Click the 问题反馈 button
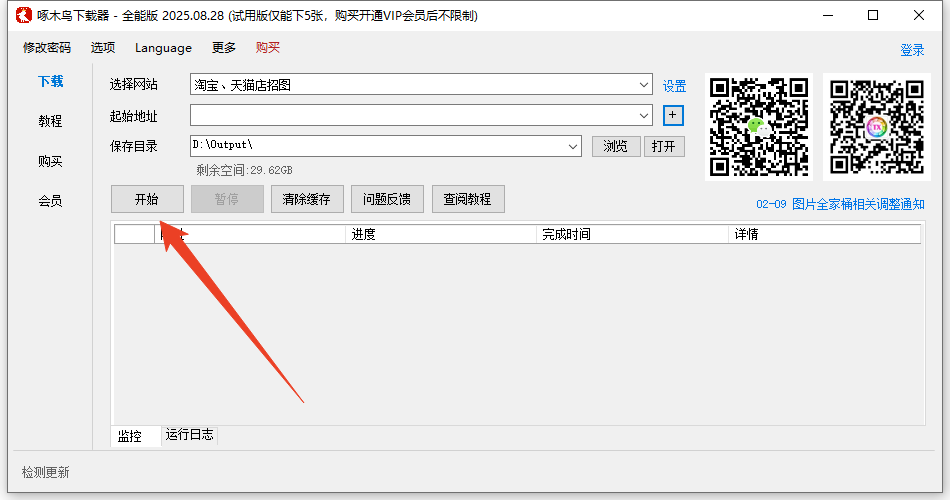The width and height of the screenshot is (950, 500). [x=387, y=199]
